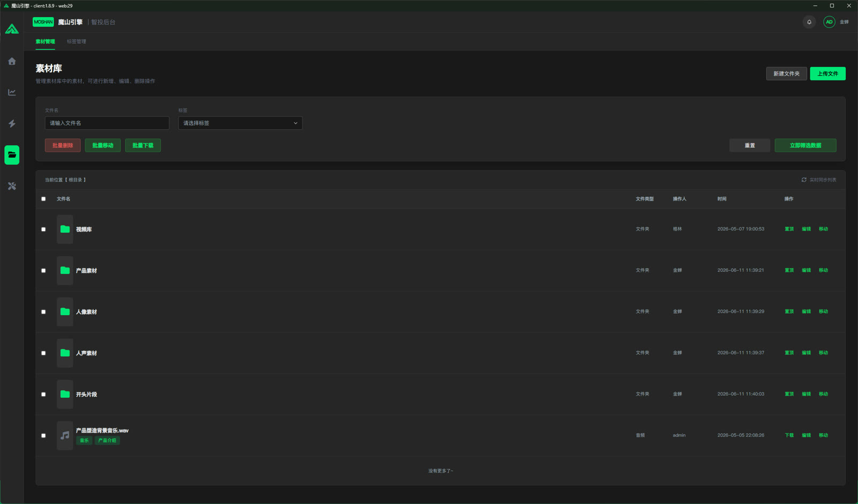The height and width of the screenshot is (504, 858).
Task: Click 下载 for 产品塑造背景音乐.wav
Action: pos(789,435)
